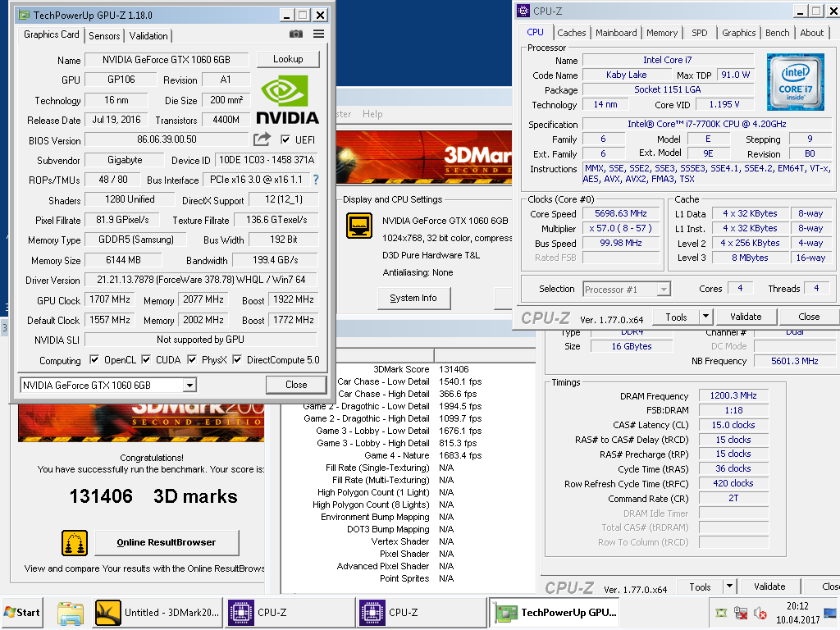Click the BIOS Version field 86.06.39.00.50
840x630 pixels.
[167, 139]
